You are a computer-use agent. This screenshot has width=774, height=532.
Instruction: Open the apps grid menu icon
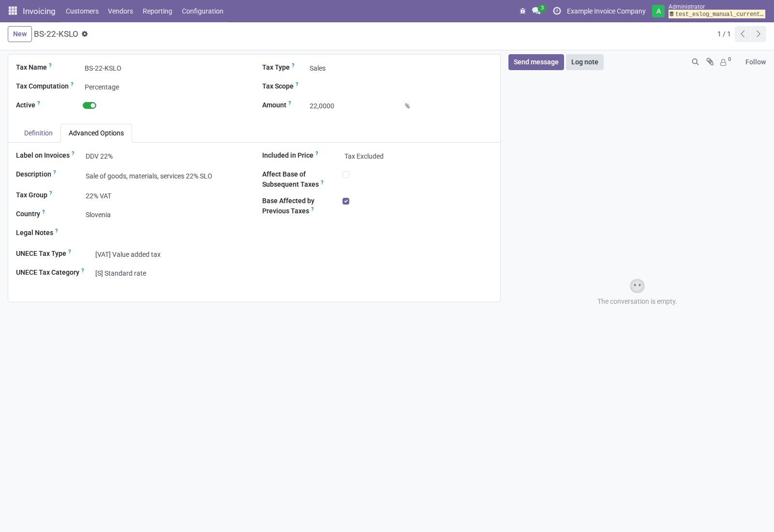point(13,11)
